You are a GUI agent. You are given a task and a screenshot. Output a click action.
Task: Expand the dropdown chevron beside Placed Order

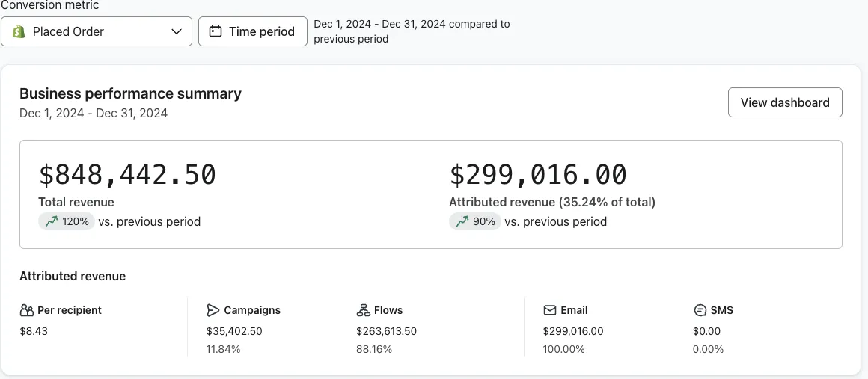coord(177,31)
